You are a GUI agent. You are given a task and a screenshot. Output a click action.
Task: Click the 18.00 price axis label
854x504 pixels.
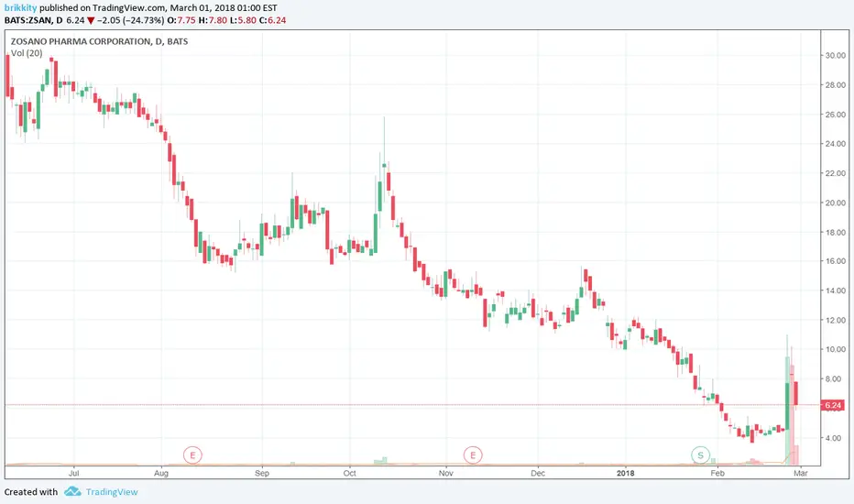tap(836, 232)
